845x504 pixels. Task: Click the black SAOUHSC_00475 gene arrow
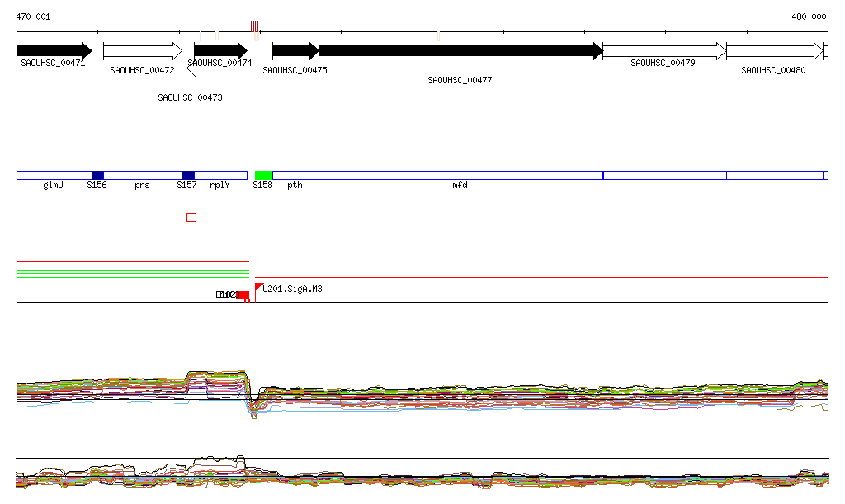[x=295, y=51]
